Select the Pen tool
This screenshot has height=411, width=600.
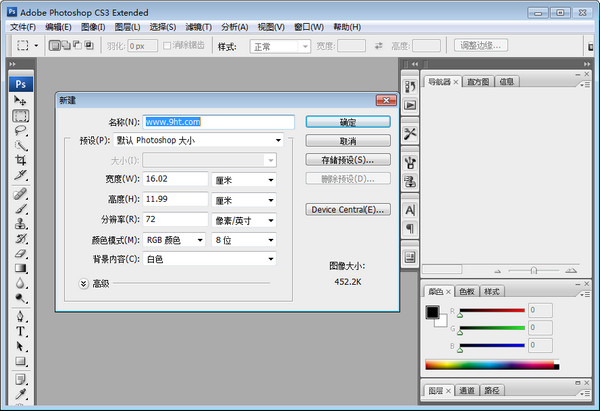[x=20, y=316]
